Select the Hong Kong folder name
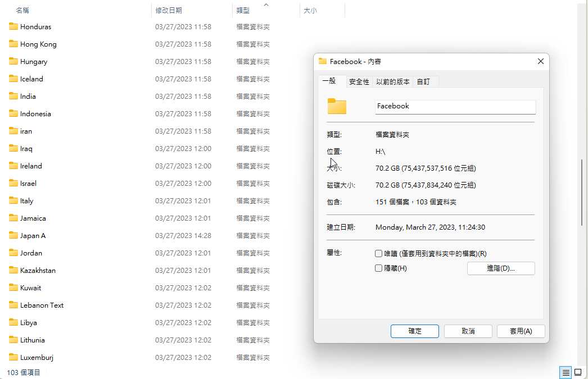The height and width of the screenshot is (379, 588). click(38, 44)
